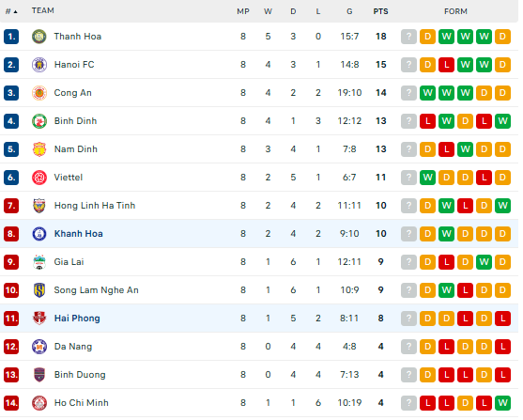Open the Khanh Hoa team link
This screenshot has height=420, width=523.
coord(78,234)
